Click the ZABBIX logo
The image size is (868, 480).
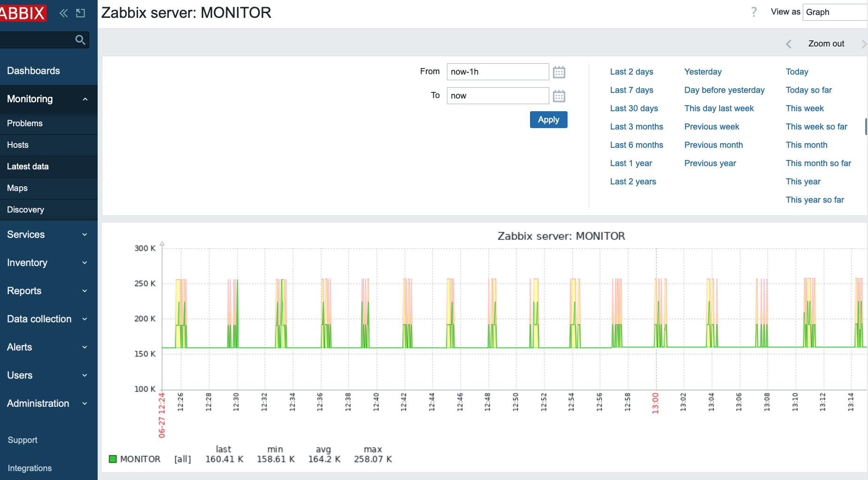click(x=23, y=13)
